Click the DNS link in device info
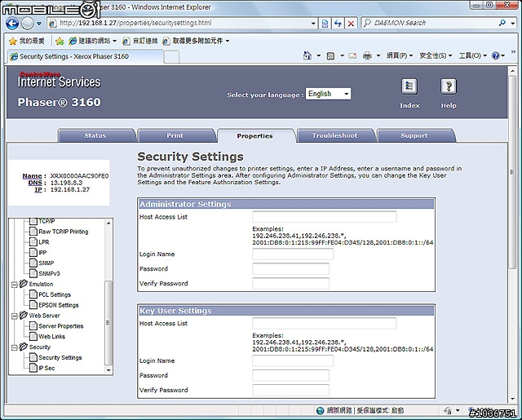The image size is (522, 420). 35,183
